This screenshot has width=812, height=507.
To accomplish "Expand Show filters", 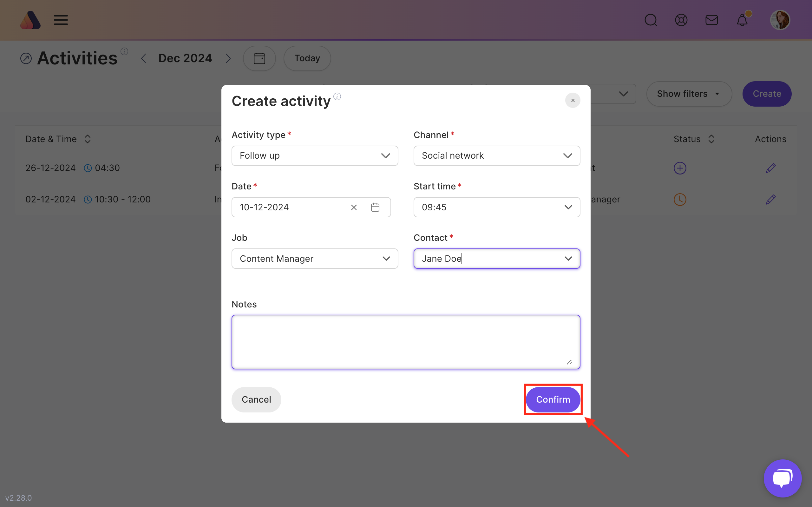I will coord(689,94).
